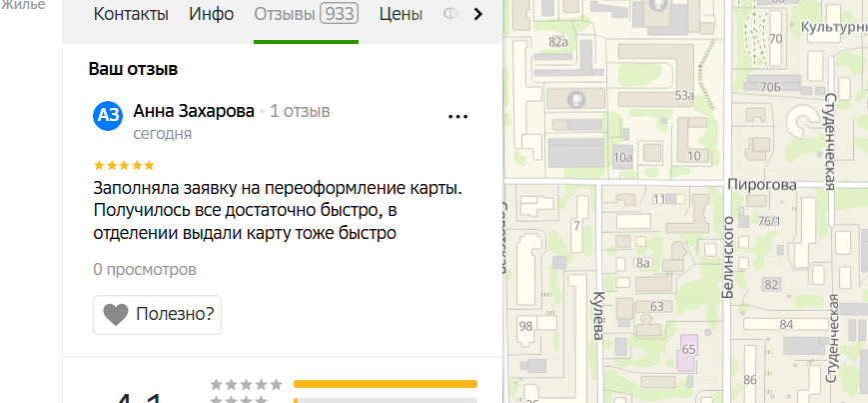The height and width of the screenshot is (403, 868).
Task: Click the pink building 65 on map
Action: pyautogui.click(x=688, y=353)
